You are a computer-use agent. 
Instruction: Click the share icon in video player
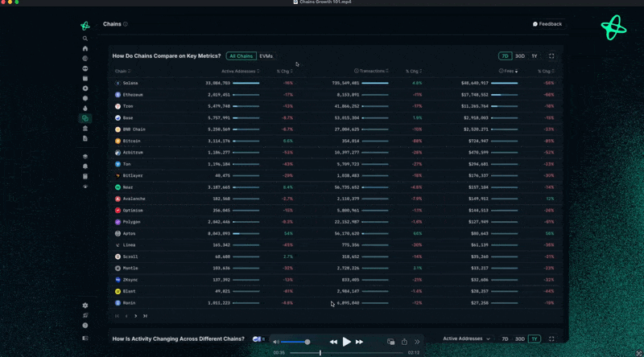click(404, 342)
